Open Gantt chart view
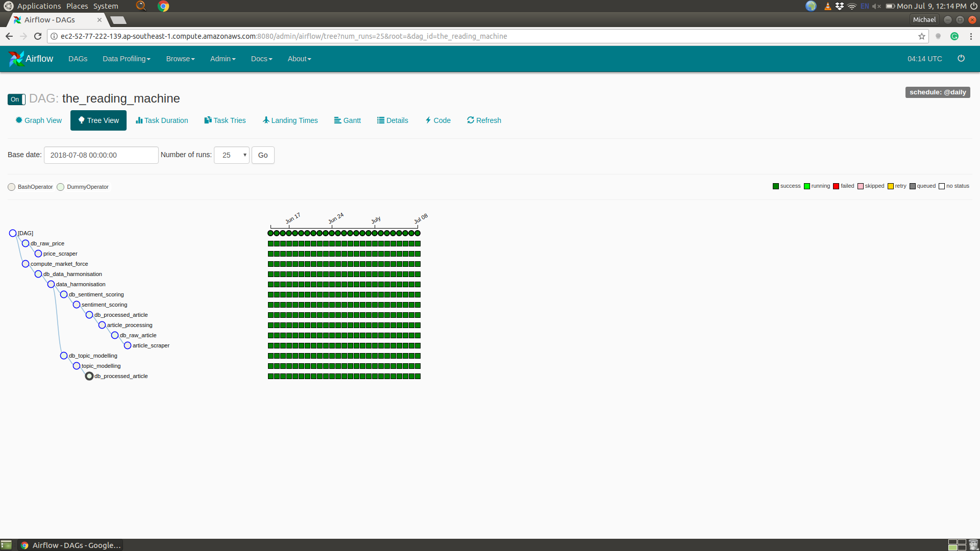The height and width of the screenshot is (551, 980). 347,120
